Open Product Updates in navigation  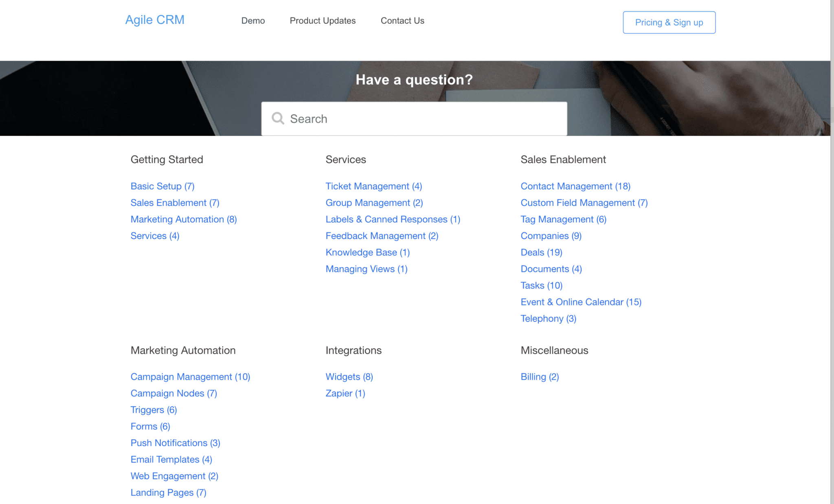(323, 21)
